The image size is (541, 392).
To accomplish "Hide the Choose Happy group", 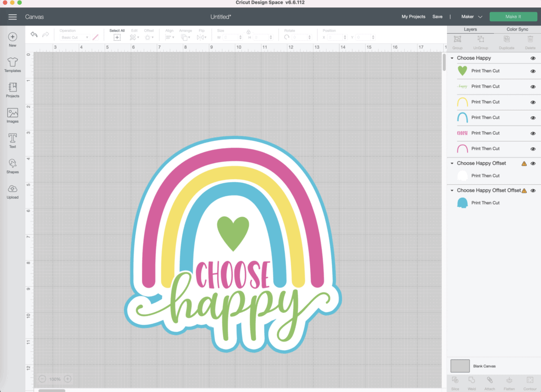I will coord(533,58).
